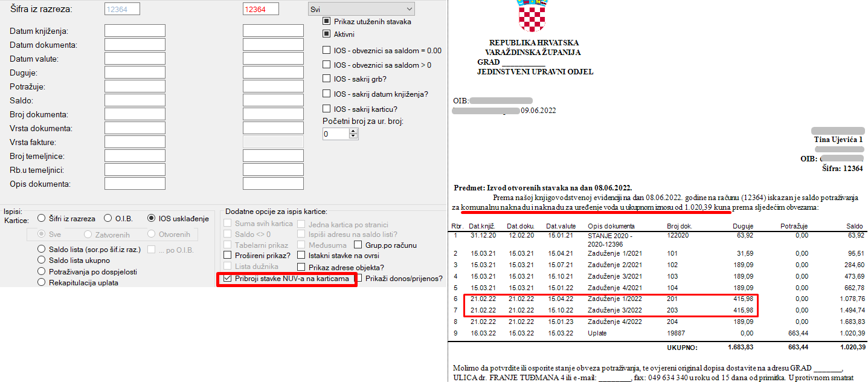Enable Istakni stavke na ovrsi checkbox
Image resolution: width=868 pixels, height=382 pixels.
coord(301,256)
